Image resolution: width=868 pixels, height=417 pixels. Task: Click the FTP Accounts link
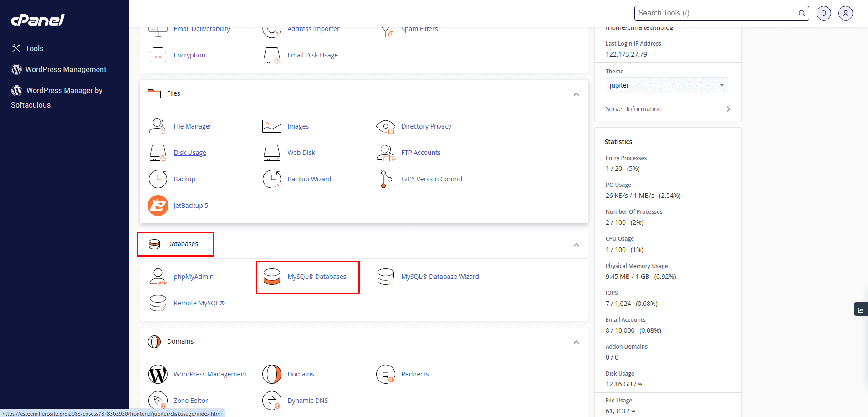(x=421, y=153)
